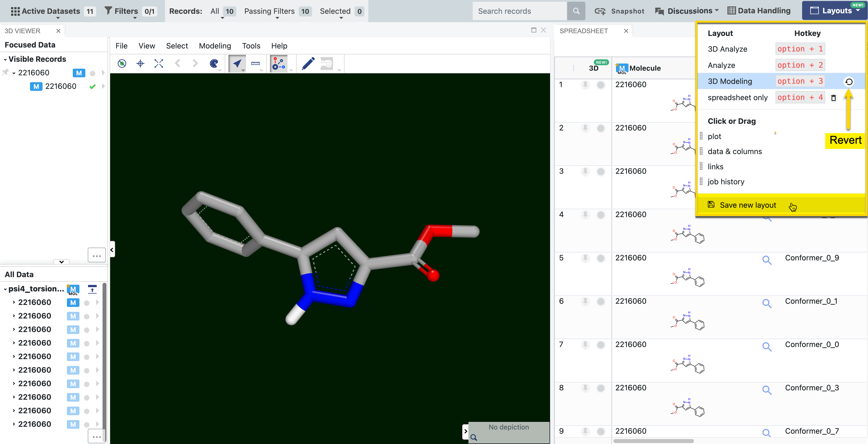Pin spreadsheet row 2
Screen dimensions: 868x444
coord(585,128)
